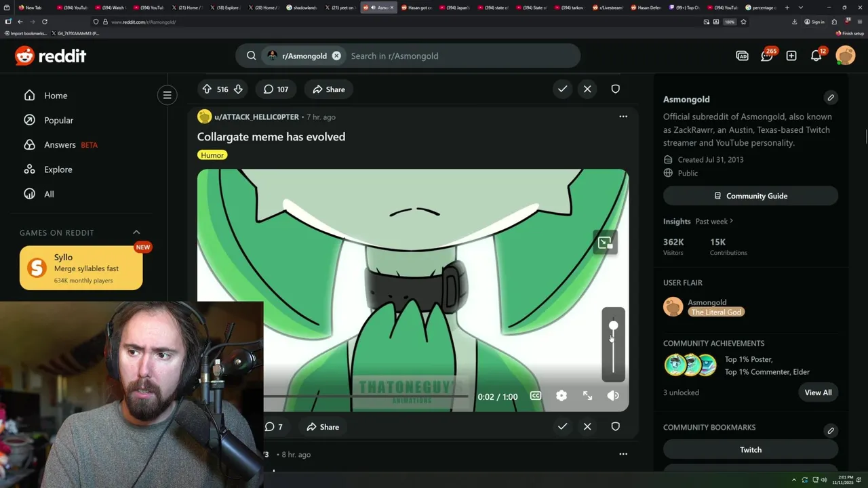The image size is (868, 488).
Task: Switch to the r/Livestream browser tab
Action: [x=609, y=7]
